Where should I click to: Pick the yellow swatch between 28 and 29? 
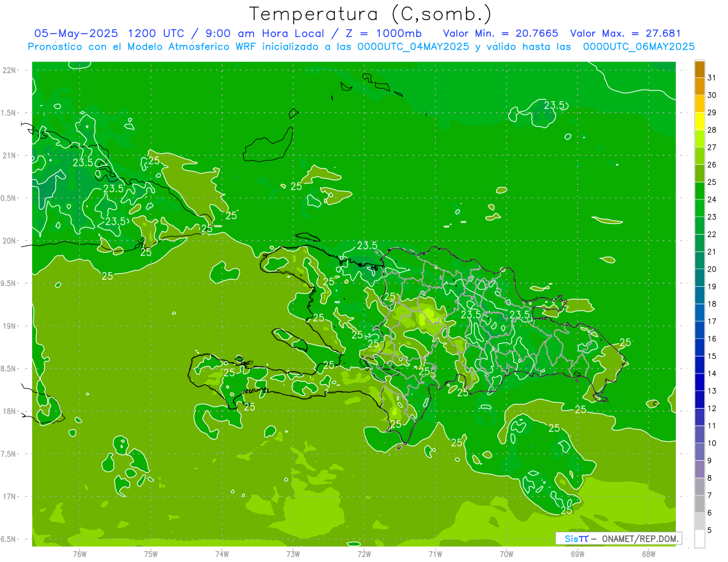699,121
